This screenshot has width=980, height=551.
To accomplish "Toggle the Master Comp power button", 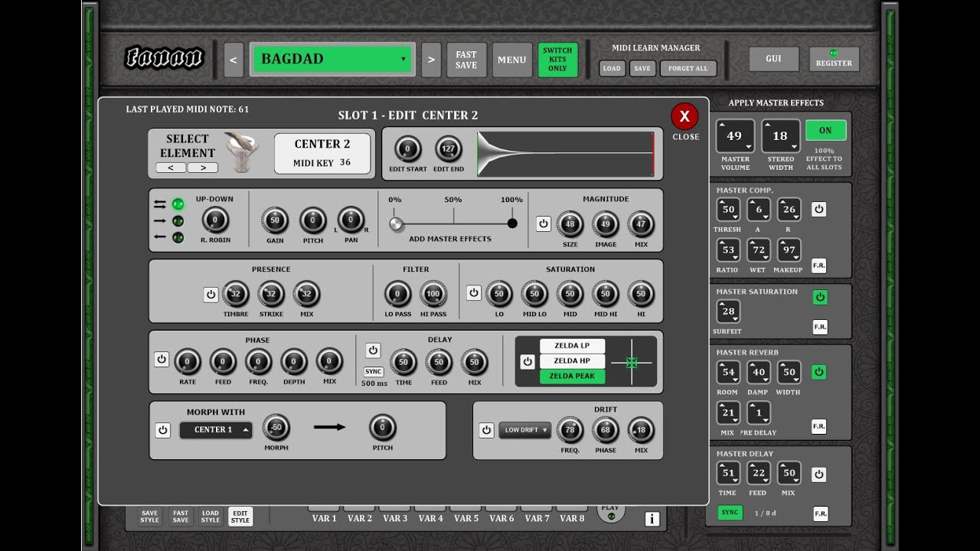I will [818, 209].
